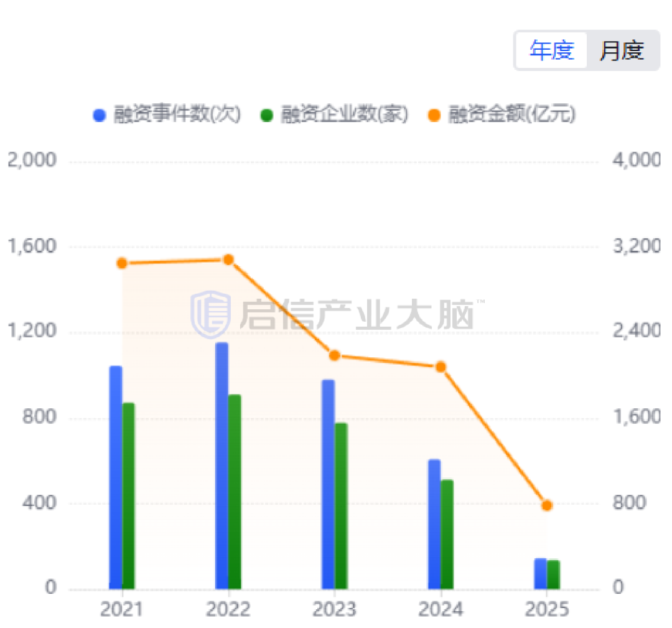The image size is (672, 628).
Task: Click the 2022 x-axis label
Action: click(228, 609)
